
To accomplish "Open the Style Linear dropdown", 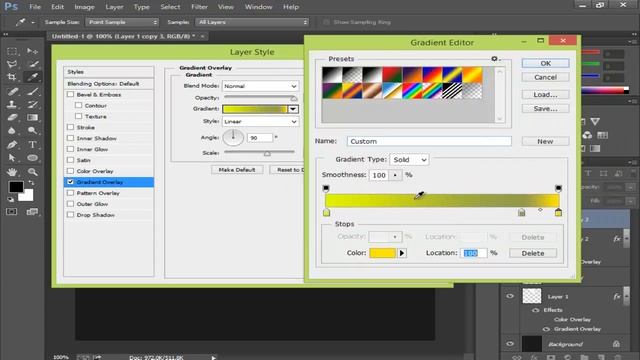I will click(260, 121).
